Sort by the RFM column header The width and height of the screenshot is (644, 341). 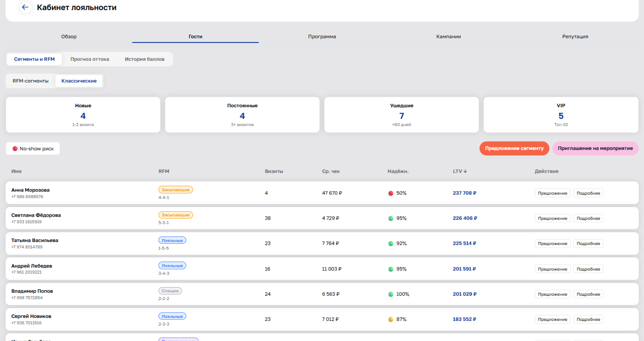pos(164,171)
